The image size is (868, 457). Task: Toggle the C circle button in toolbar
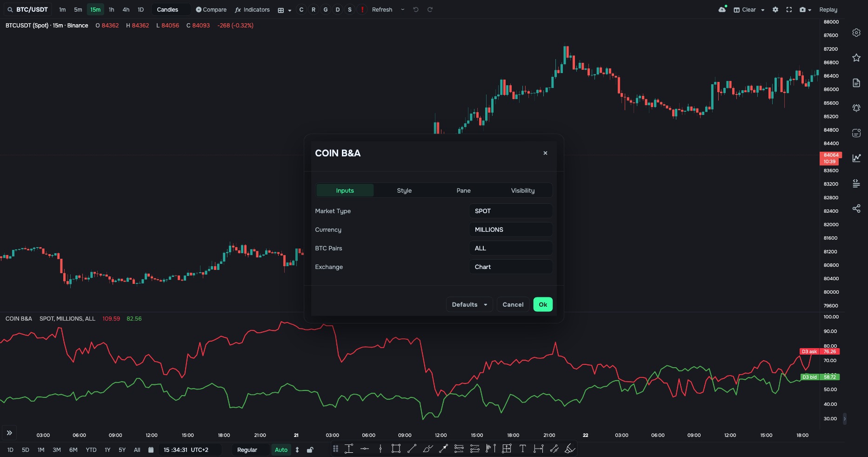(301, 9)
